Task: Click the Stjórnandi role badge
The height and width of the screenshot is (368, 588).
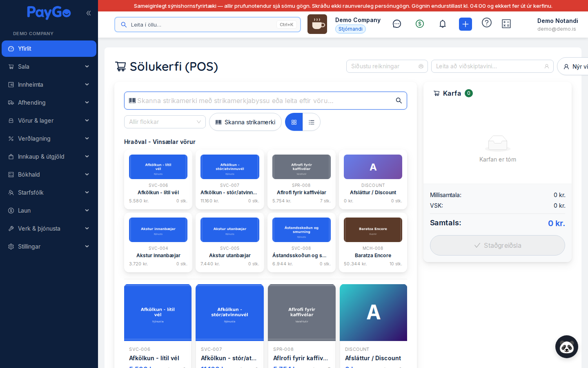Action: [x=350, y=29]
